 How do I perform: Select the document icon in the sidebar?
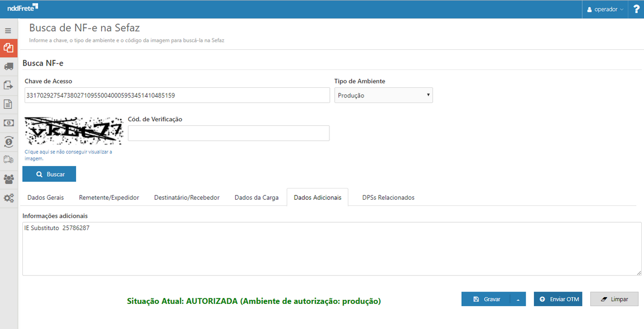click(8, 104)
